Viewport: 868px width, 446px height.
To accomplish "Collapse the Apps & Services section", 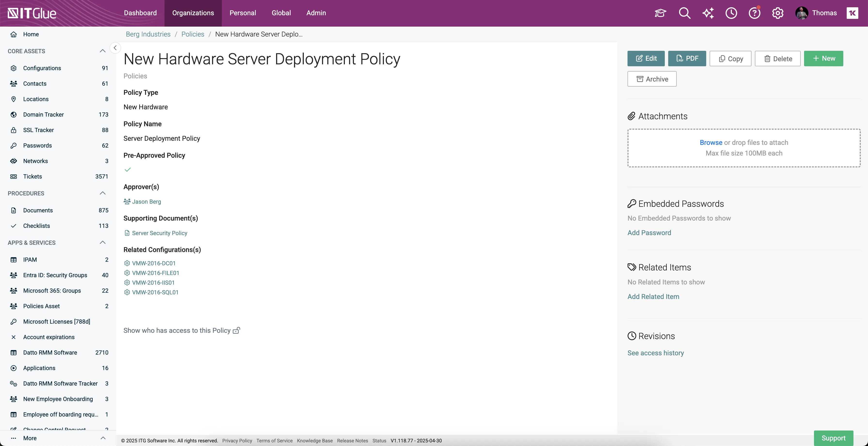I will tap(103, 243).
